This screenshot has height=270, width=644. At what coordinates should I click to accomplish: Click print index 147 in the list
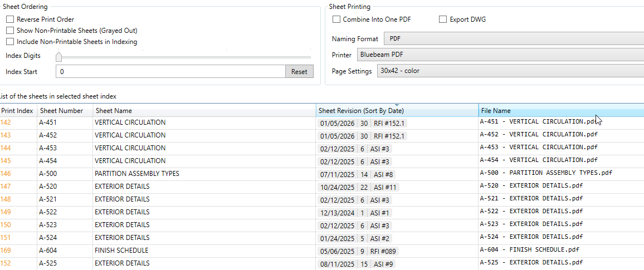[6, 186]
